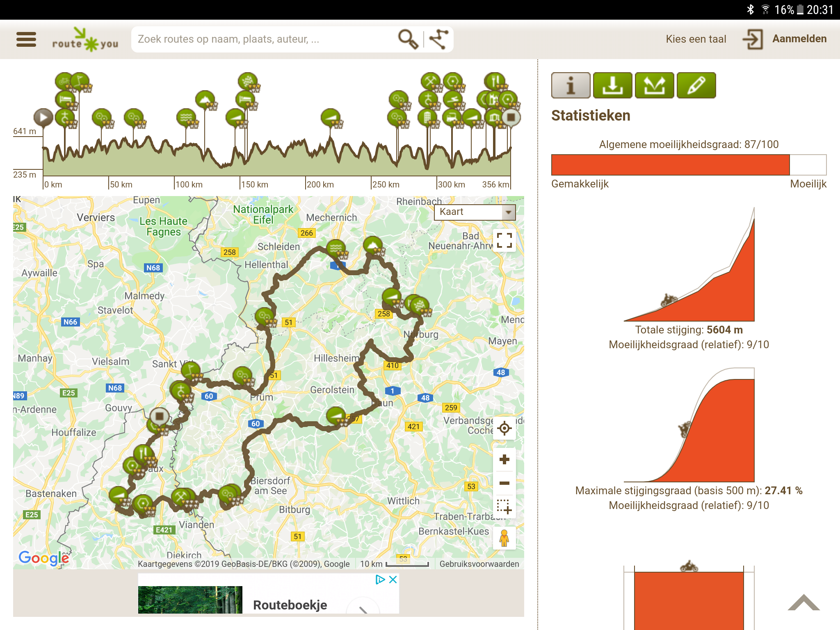Viewport: 840px width, 630px height.
Task: Select the POI marker near 200 km on profile
Action: click(331, 118)
